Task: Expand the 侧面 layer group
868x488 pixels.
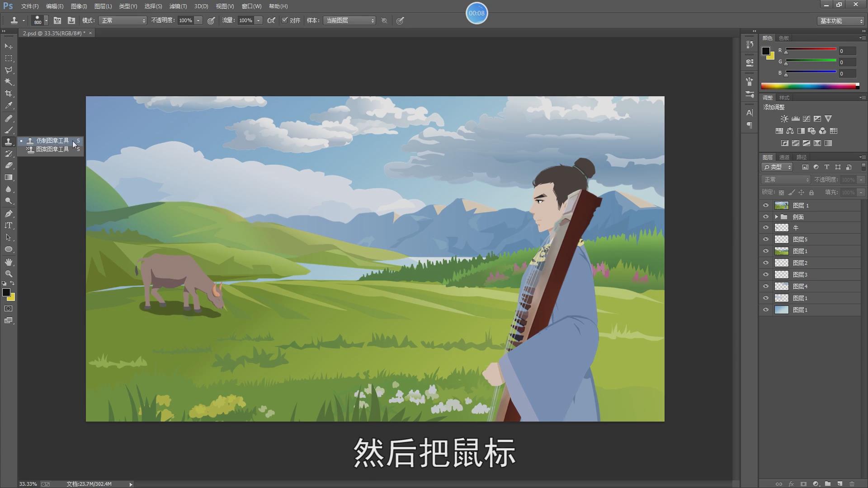Action: tap(776, 217)
